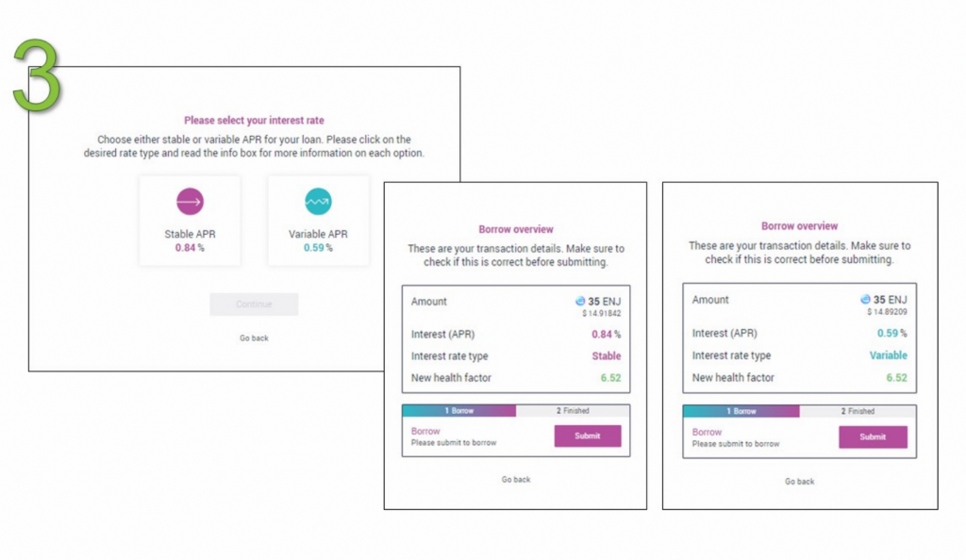Image resolution: width=966 pixels, height=560 pixels.
Task: Submit the stable rate borrow transaction
Action: (588, 436)
